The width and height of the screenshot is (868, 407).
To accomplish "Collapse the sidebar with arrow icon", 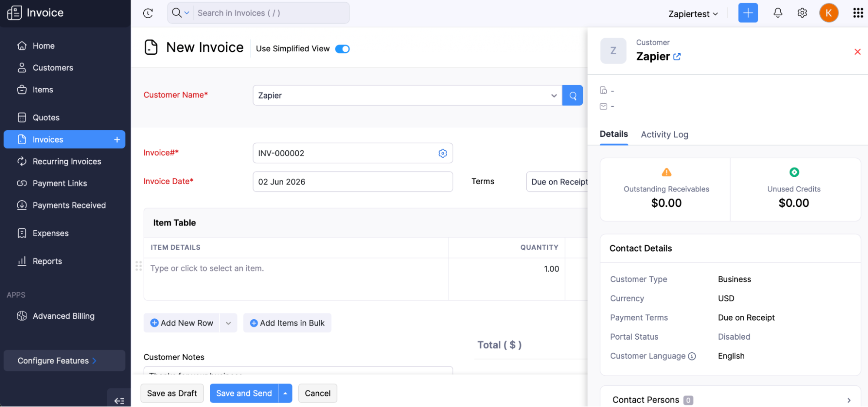I will point(119,400).
